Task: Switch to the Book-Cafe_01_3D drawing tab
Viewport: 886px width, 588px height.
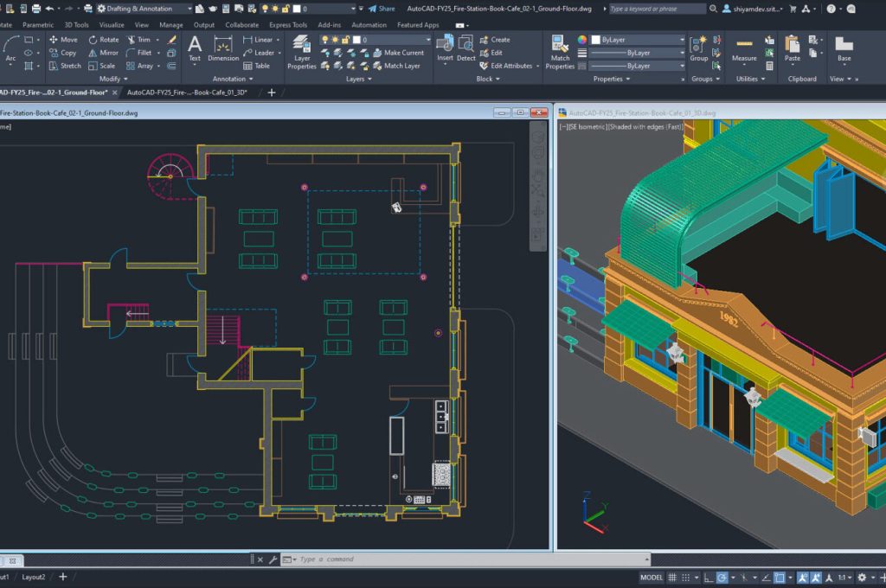Action: point(187,92)
